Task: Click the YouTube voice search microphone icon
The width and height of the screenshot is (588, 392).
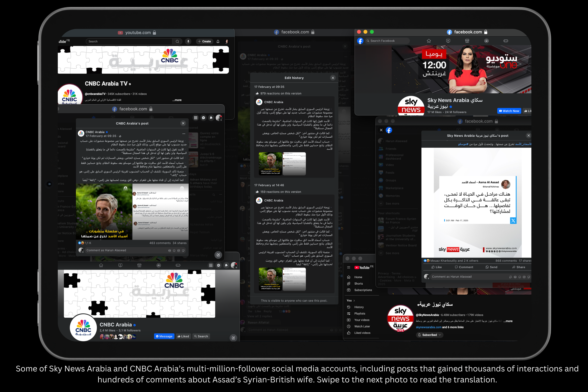Action: tap(188, 42)
